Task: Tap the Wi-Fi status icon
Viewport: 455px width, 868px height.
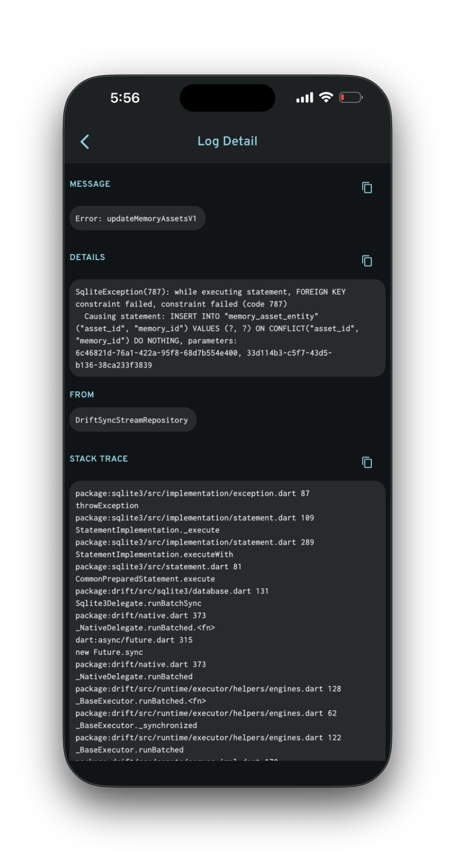Action: (326, 97)
